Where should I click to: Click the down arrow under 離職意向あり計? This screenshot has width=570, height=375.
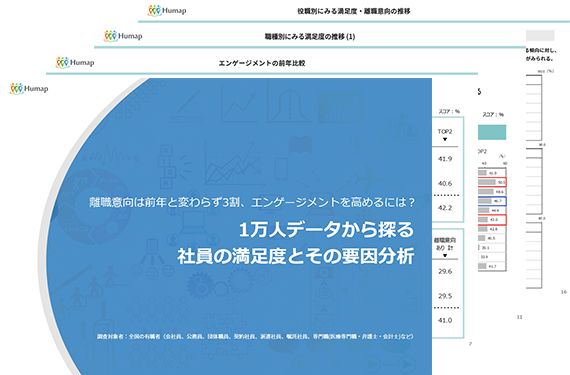445,256
